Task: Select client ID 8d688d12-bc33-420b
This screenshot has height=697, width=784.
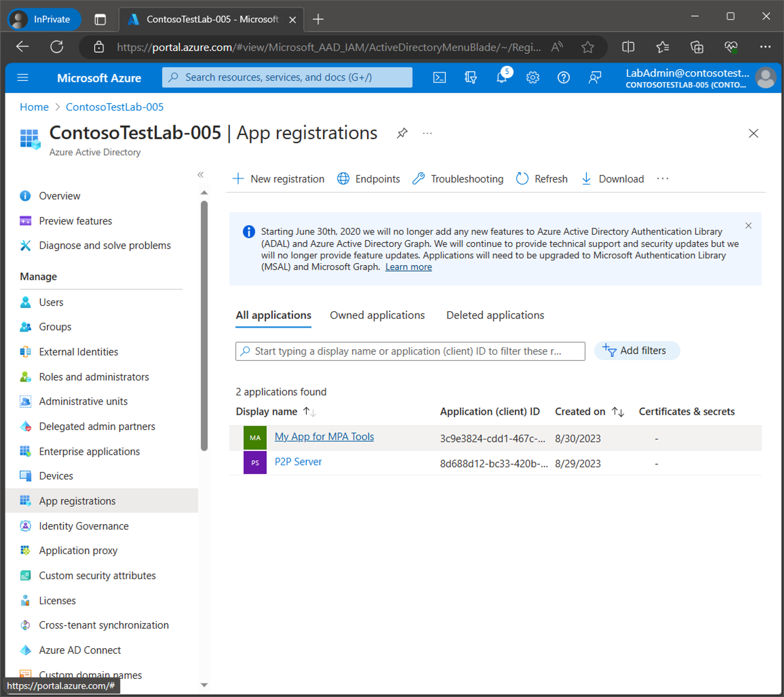Action: [x=494, y=464]
